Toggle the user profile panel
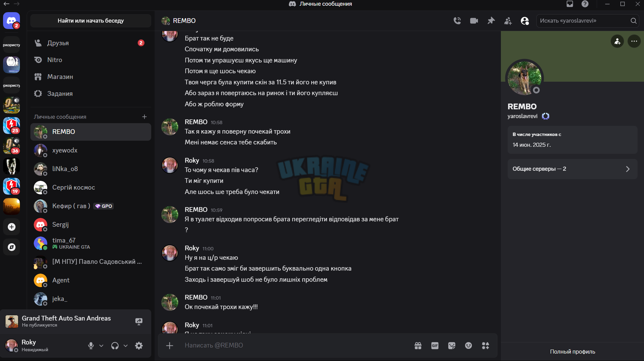Screen dimensions: 644x361 coord(525,21)
